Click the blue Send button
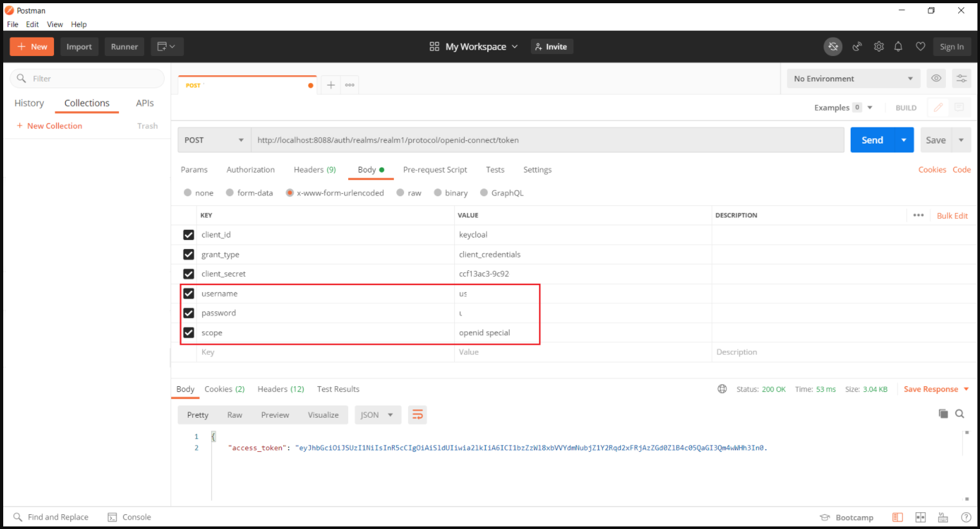The image size is (980, 529). [873, 140]
